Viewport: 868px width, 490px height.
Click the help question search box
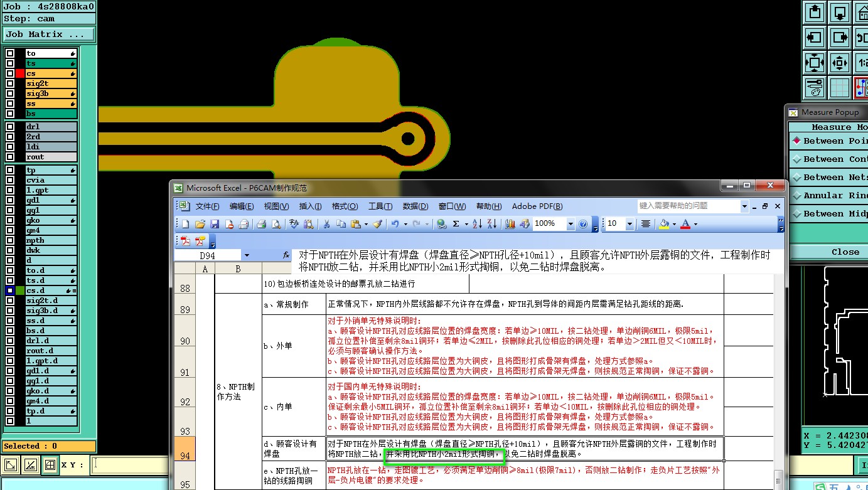pos(689,206)
